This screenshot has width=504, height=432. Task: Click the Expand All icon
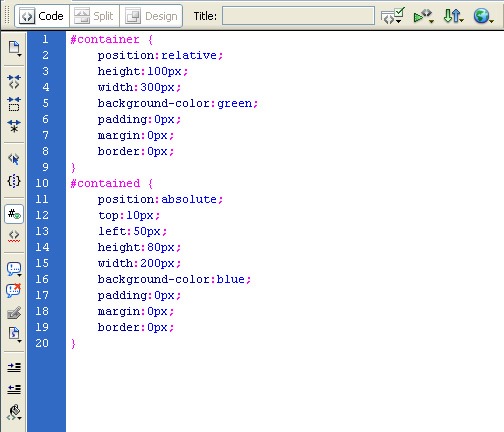pyautogui.click(x=14, y=126)
